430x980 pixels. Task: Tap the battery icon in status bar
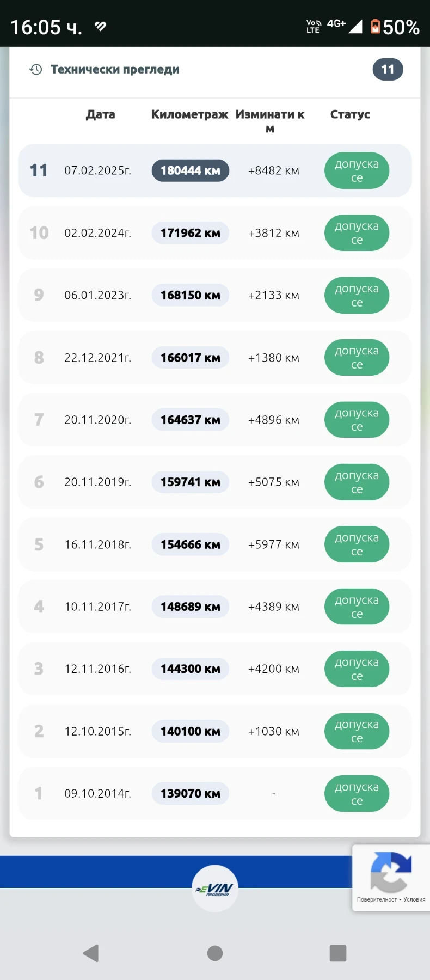tap(375, 27)
